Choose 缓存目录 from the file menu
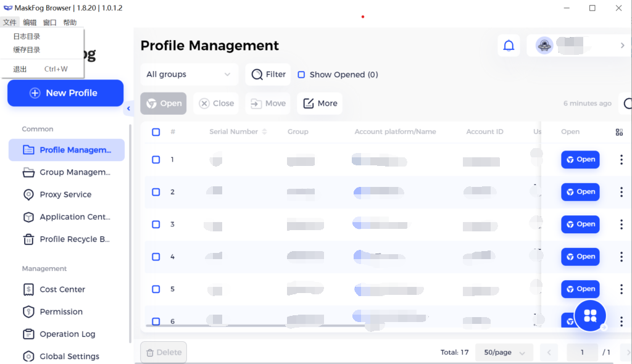 (43, 50)
